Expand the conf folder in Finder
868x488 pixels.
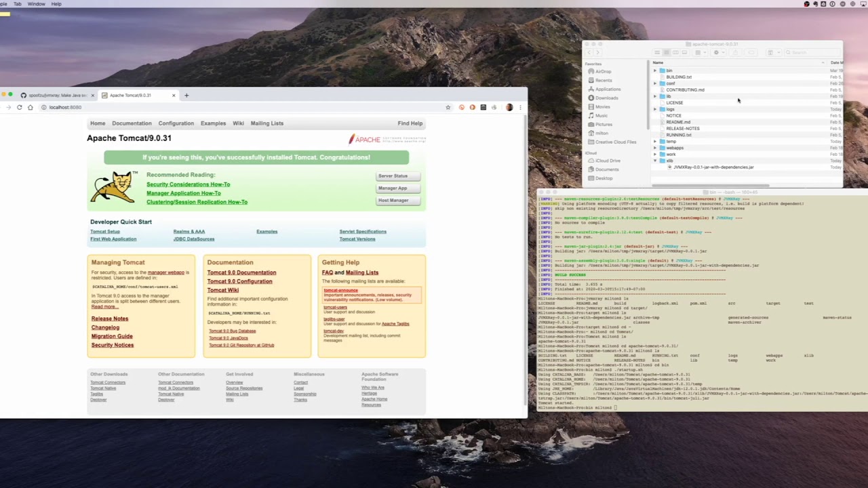click(655, 83)
